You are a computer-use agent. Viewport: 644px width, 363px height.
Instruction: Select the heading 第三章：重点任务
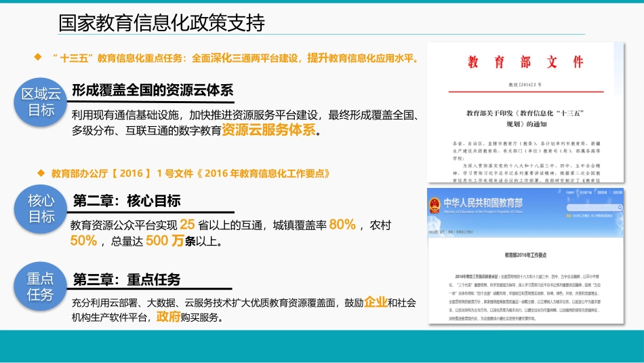coord(127,280)
